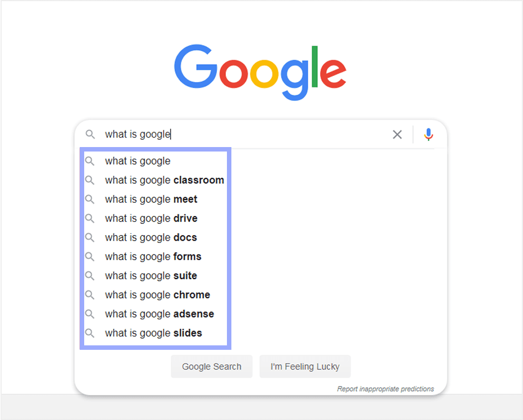Click the search icon beside 'what is google drive'
The width and height of the screenshot is (523, 420).
(90, 218)
